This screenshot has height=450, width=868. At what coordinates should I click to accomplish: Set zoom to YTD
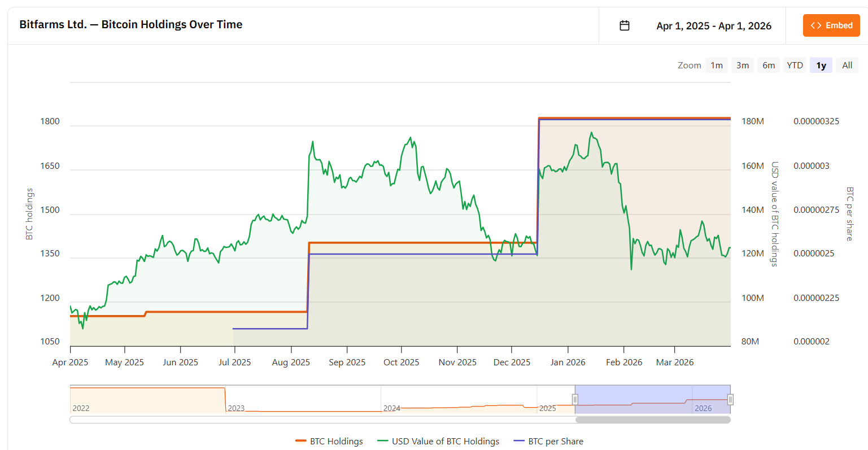(x=795, y=65)
